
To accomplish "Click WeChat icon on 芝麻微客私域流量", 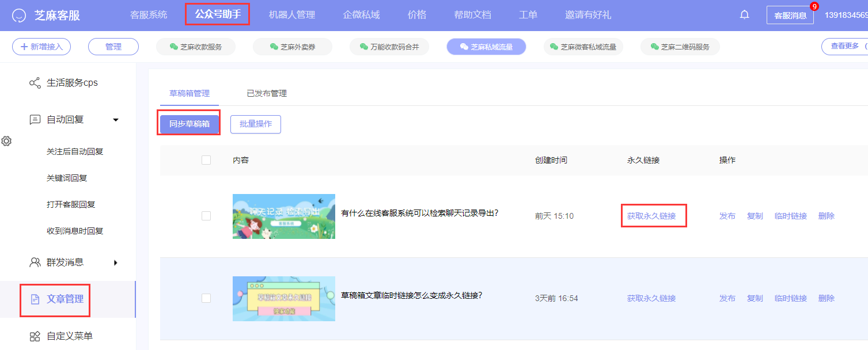I will (554, 47).
